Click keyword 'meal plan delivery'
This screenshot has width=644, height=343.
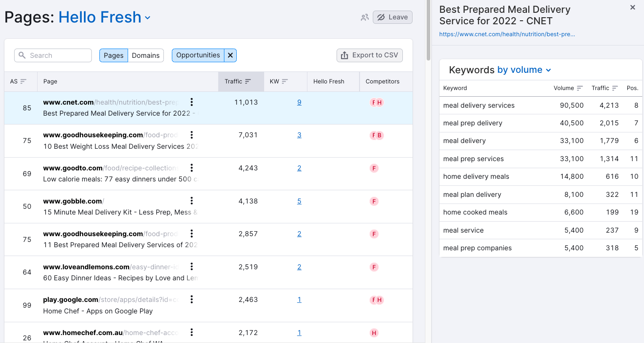pyautogui.click(x=472, y=195)
